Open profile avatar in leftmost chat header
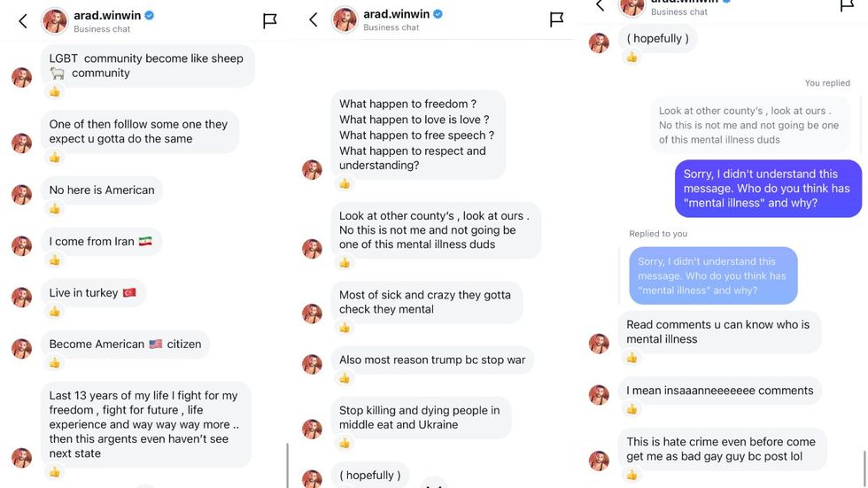The height and width of the screenshot is (488, 868). [55, 20]
